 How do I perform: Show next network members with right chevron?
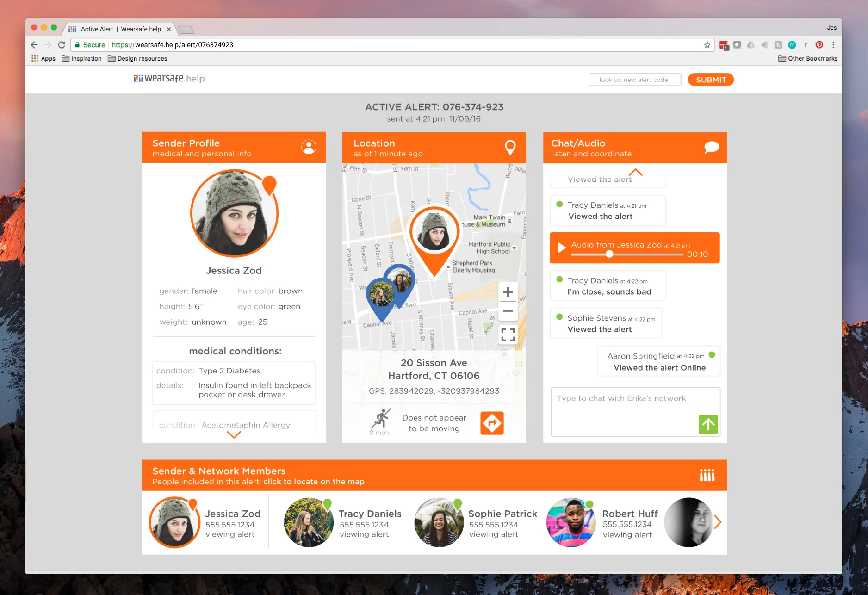coord(718,522)
